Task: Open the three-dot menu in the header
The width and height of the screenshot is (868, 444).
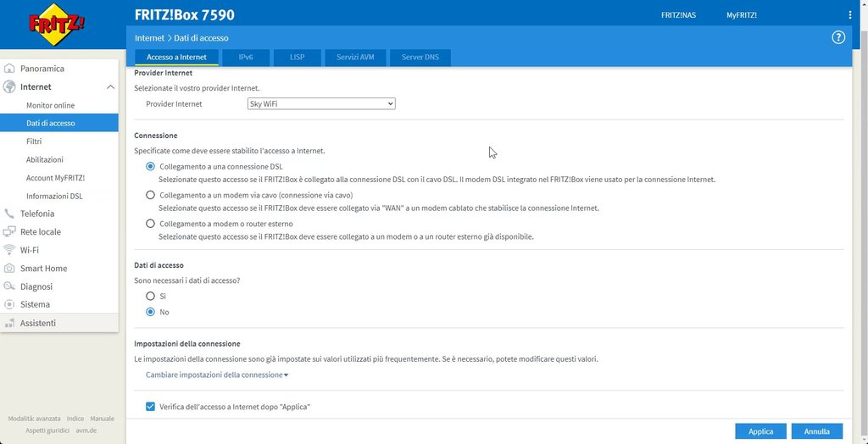Action: tap(850, 15)
